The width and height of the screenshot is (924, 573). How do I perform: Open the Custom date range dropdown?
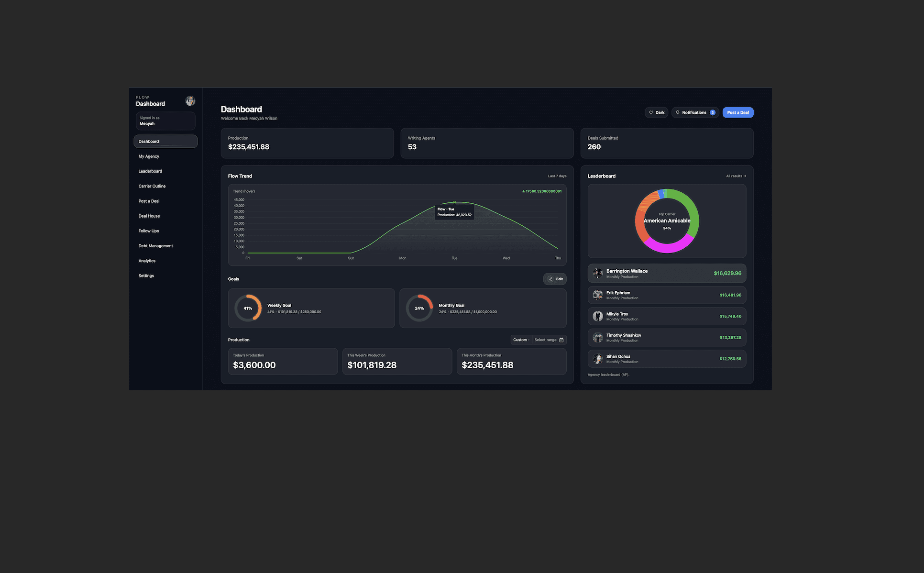tap(521, 340)
